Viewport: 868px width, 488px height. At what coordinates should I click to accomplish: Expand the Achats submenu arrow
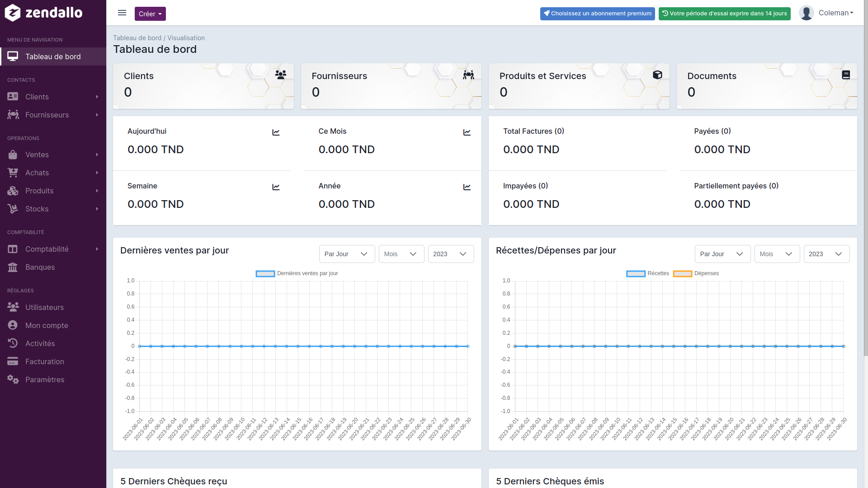click(97, 173)
